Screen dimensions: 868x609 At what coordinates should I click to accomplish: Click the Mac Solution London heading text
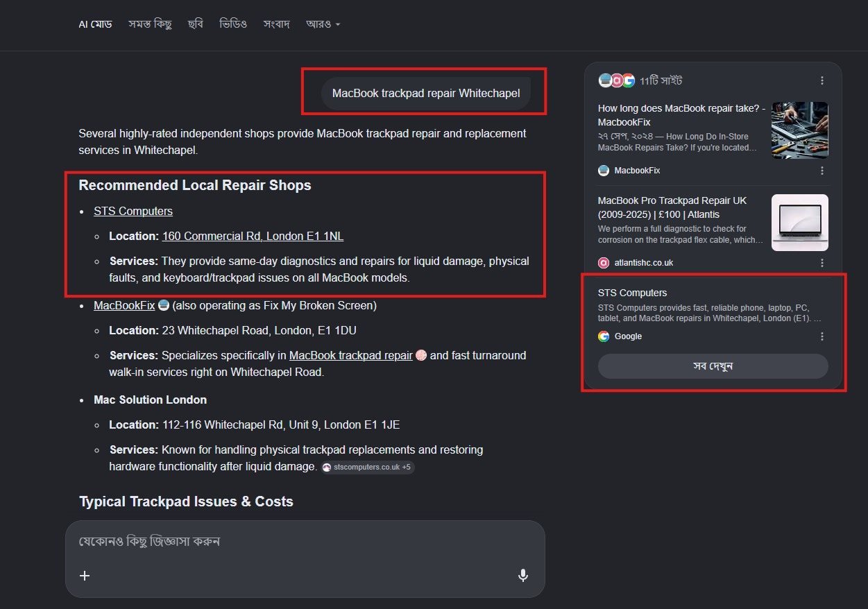click(x=150, y=400)
